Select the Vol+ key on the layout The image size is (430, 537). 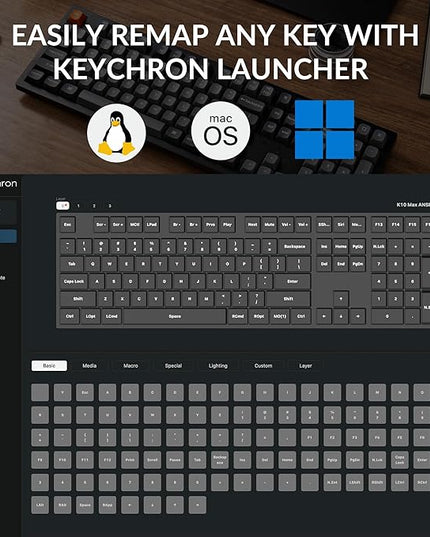(303, 225)
